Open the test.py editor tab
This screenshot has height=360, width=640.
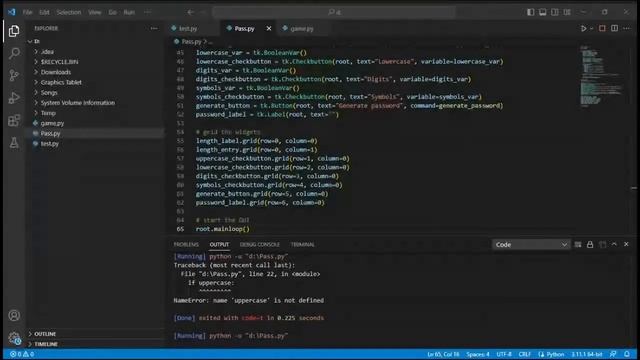coord(188,29)
